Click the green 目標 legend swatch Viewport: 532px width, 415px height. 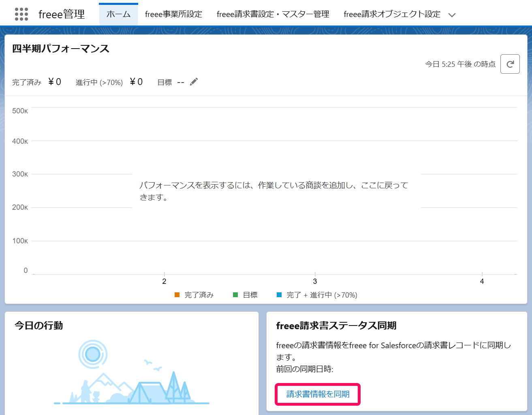pyautogui.click(x=235, y=295)
